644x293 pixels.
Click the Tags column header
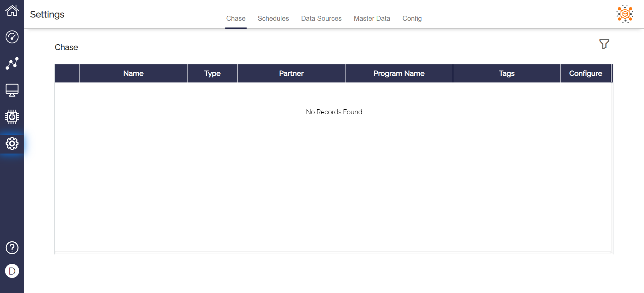507,73
